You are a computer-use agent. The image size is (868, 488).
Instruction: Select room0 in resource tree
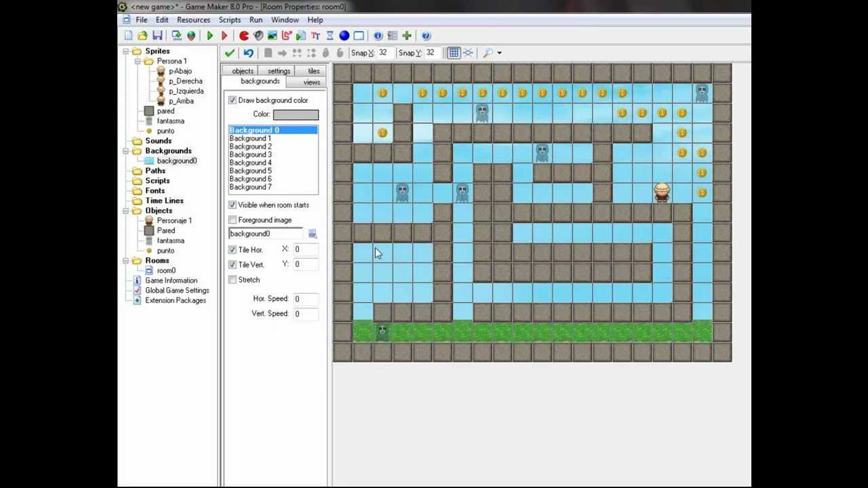(165, 270)
